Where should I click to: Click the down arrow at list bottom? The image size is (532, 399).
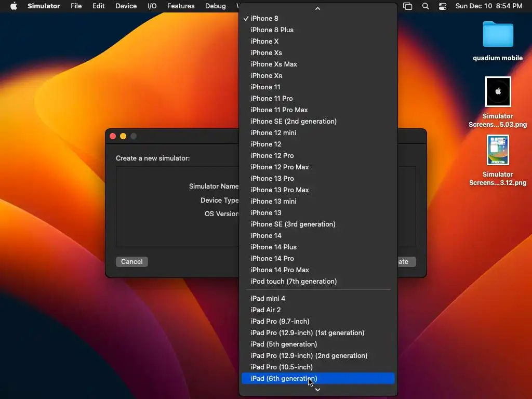point(317,390)
